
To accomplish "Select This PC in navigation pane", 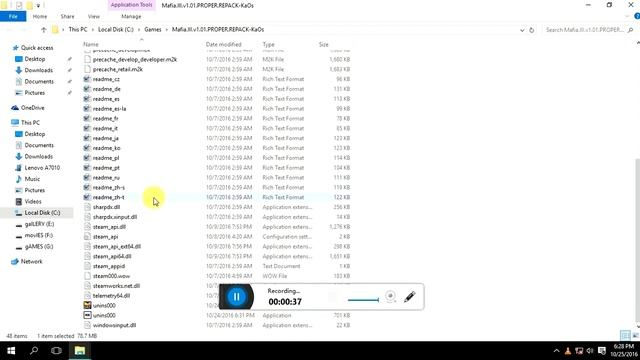I will coord(30,122).
